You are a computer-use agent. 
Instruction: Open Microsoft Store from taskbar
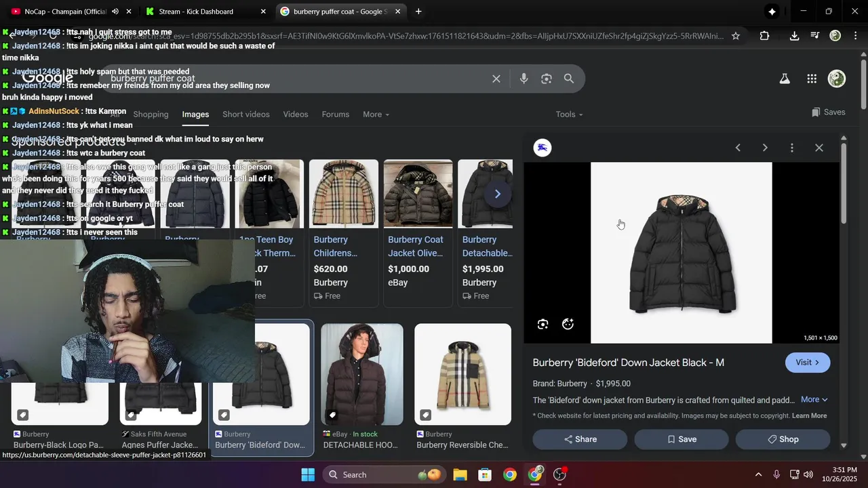click(484, 474)
